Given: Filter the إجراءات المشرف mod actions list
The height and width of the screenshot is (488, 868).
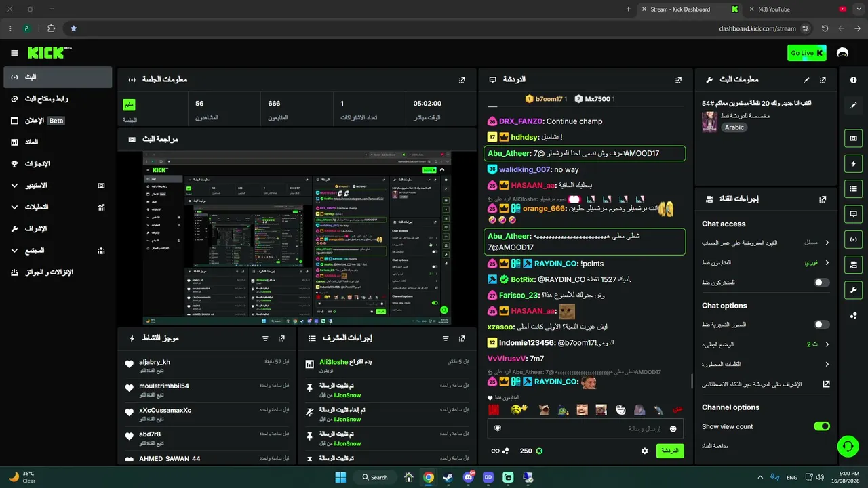Looking at the screenshot, I should pos(446,338).
